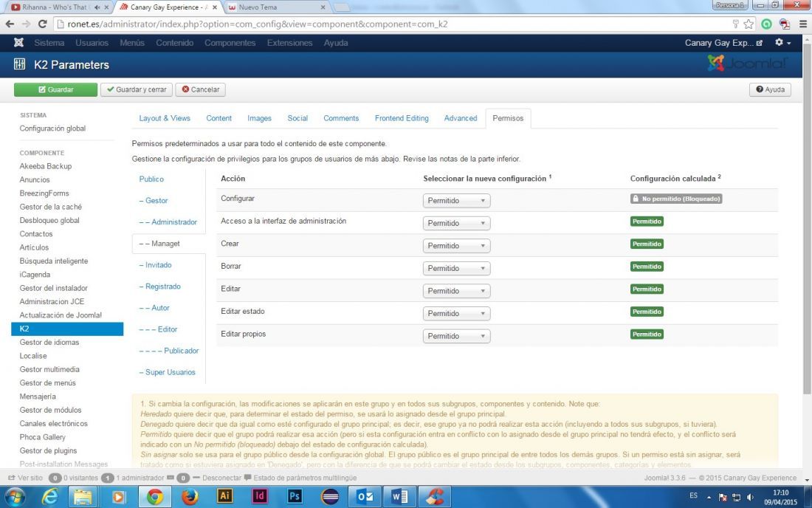
Task: Open the settings gear menu in the admin bar
Action: [x=782, y=43]
